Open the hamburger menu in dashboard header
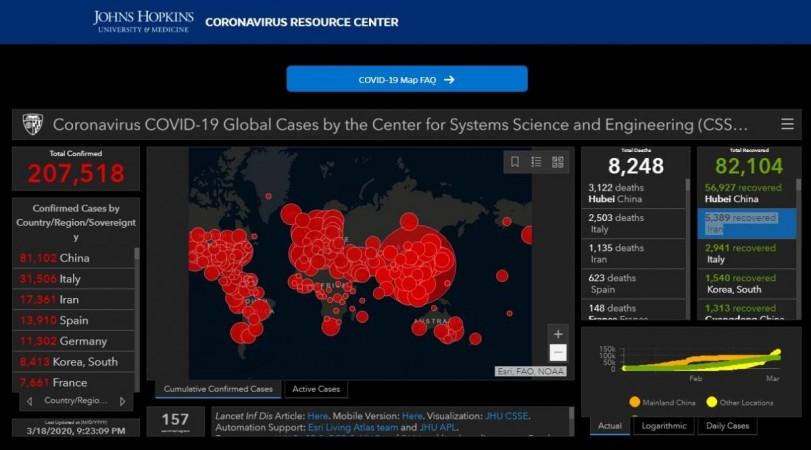Viewport: 811px width, 450px height. 787,124
